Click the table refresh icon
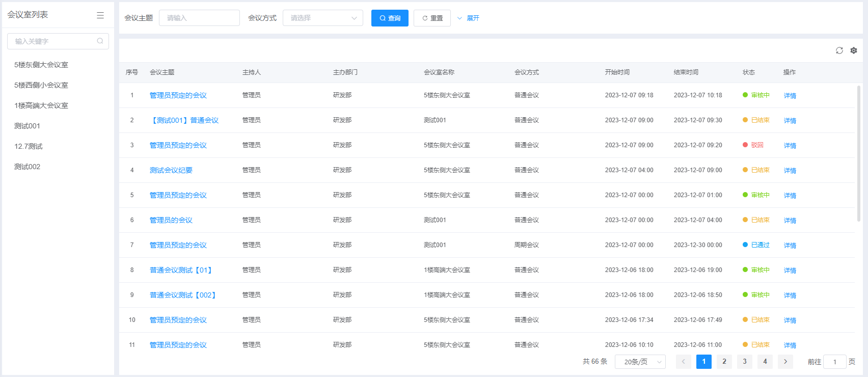868x377 pixels. [x=839, y=50]
